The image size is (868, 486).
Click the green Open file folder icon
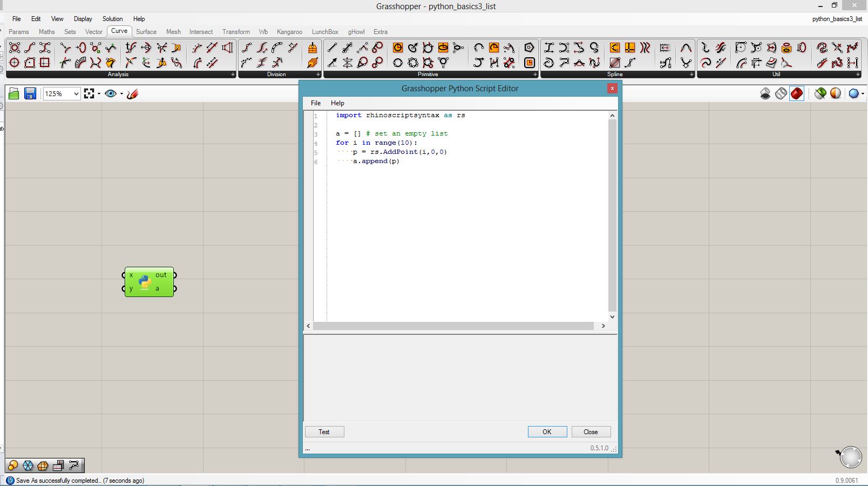click(x=14, y=94)
